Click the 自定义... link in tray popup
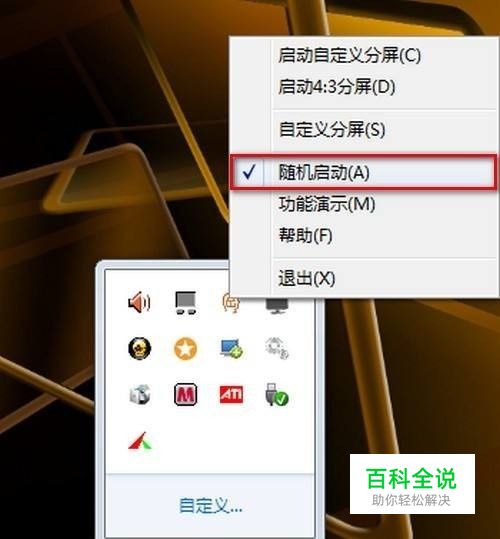The image size is (500, 539). click(x=211, y=506)
